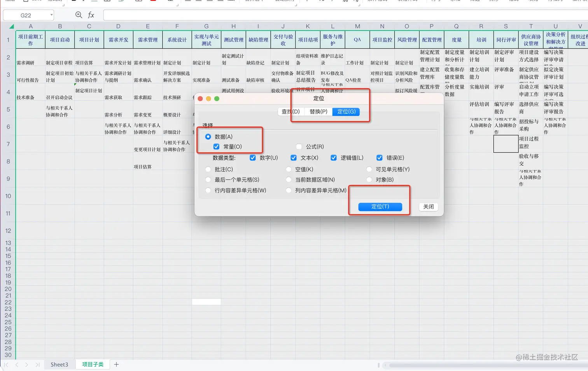This screenshot has height=371, width=588.
Task: Toggle the 文本(X) data type checkbox
Action: [x=294, y=158]
